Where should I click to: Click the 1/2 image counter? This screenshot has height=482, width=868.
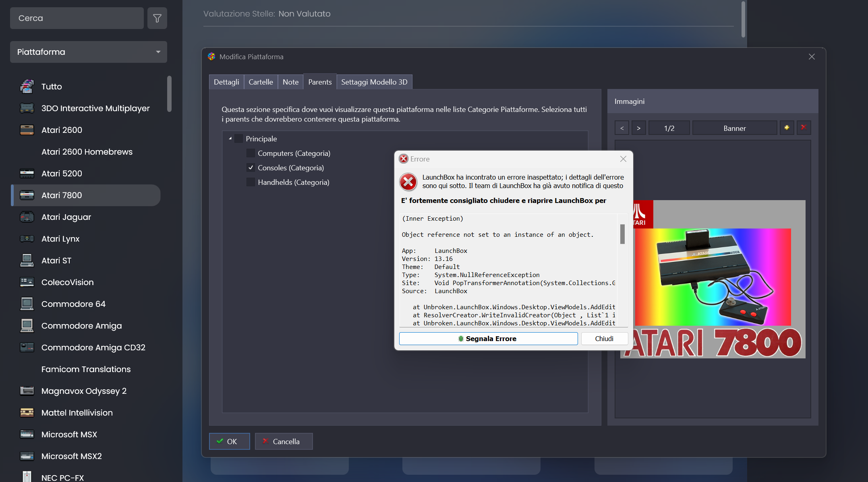(669, 128)
